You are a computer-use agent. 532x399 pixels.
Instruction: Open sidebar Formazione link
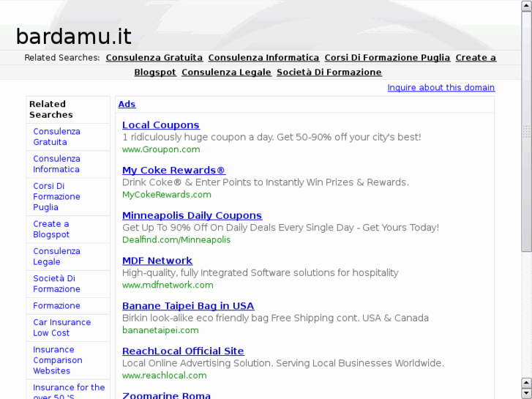point(56,305)
